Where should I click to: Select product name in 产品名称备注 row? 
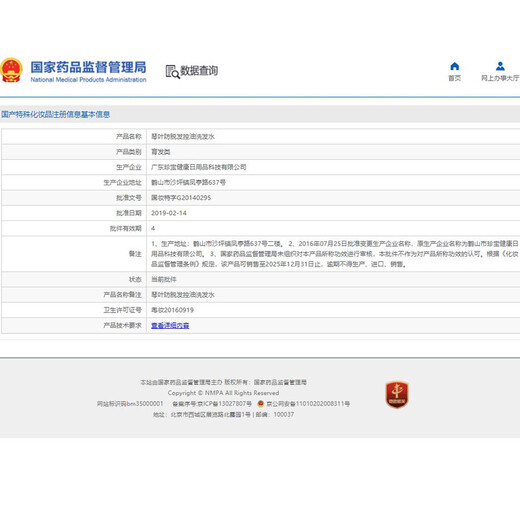183,295
